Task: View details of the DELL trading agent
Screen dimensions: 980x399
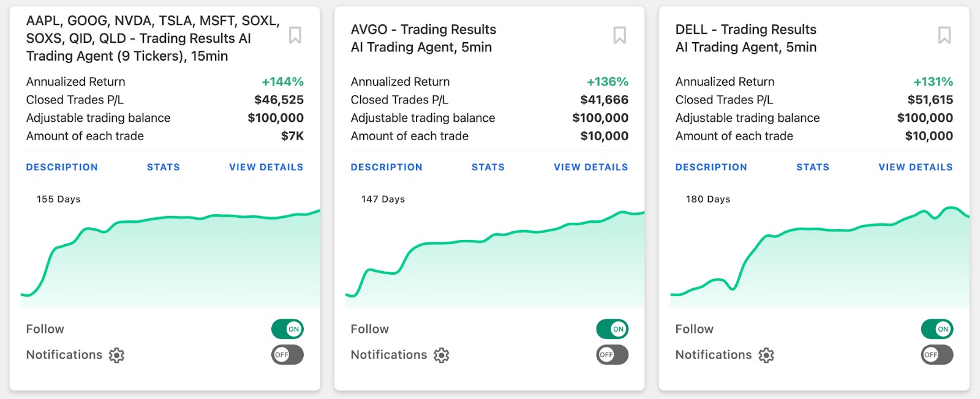Action: (916, 167)
